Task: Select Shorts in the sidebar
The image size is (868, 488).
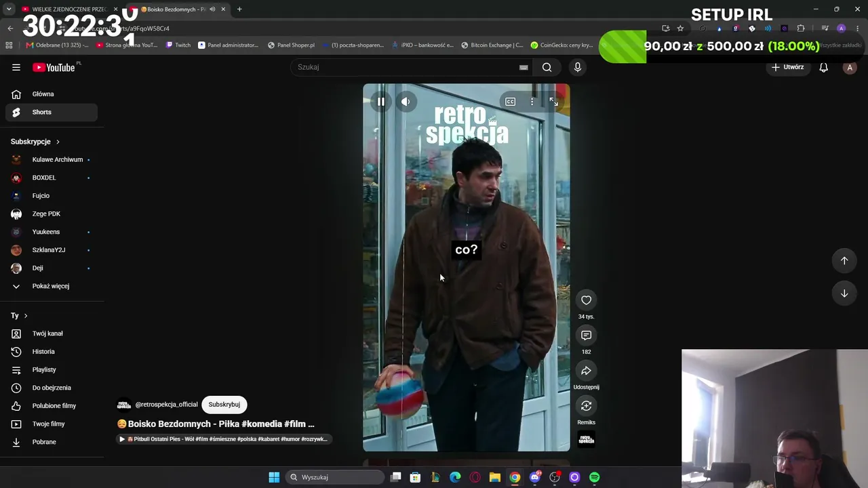Action: click(52, 113)
